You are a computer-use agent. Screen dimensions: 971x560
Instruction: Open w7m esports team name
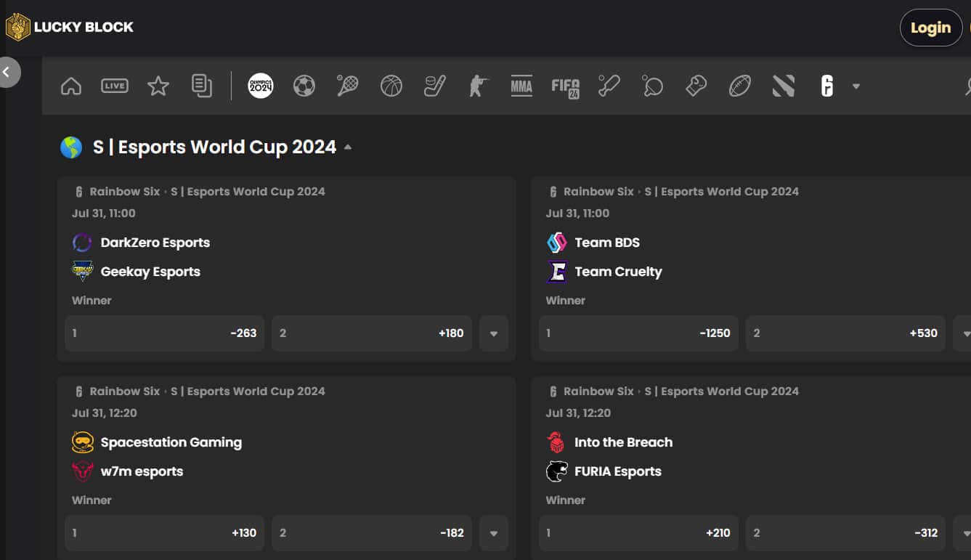(x=142, y=471)
